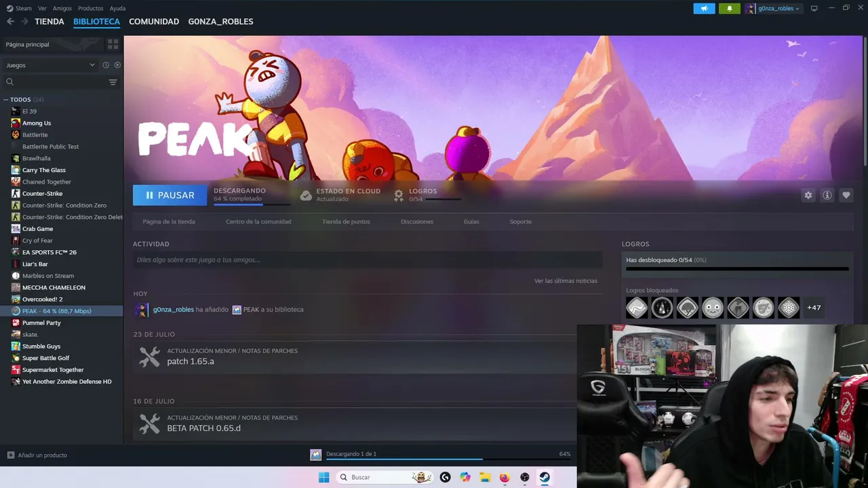Go forward with the right navigation arrow

(x=24, y=22)
